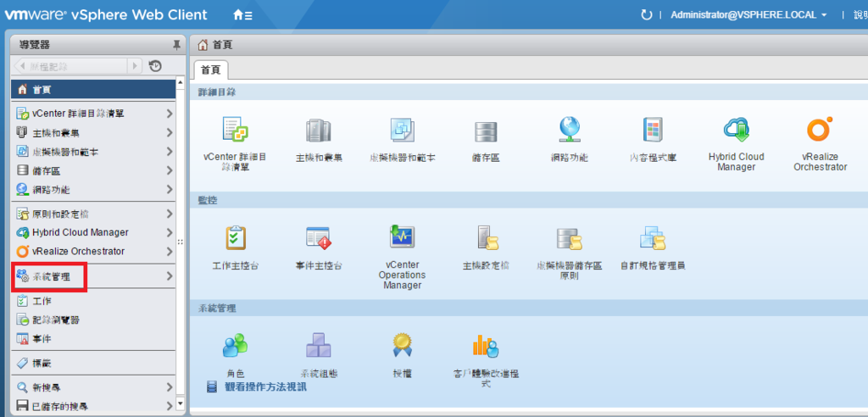868x417 pixels.
Task: Select vRealize Orchestrator in navigator sidebar
Action: click(93, 252)
